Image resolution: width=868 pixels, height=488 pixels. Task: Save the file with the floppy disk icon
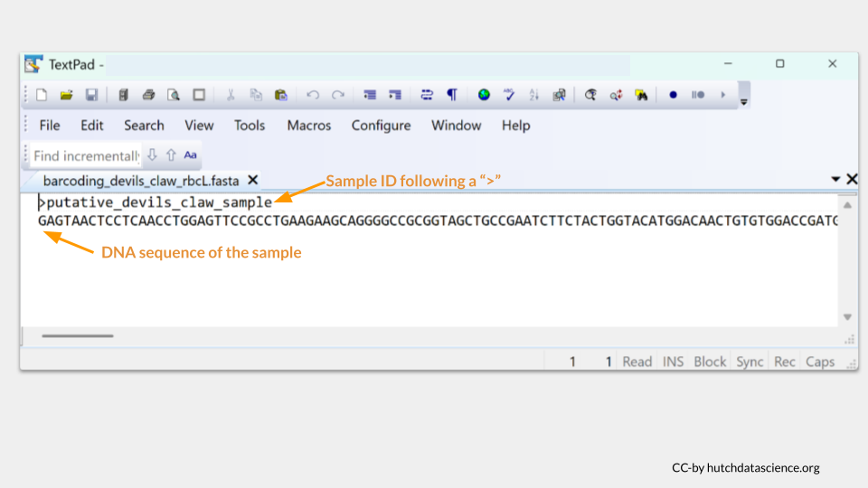[91, 95]
